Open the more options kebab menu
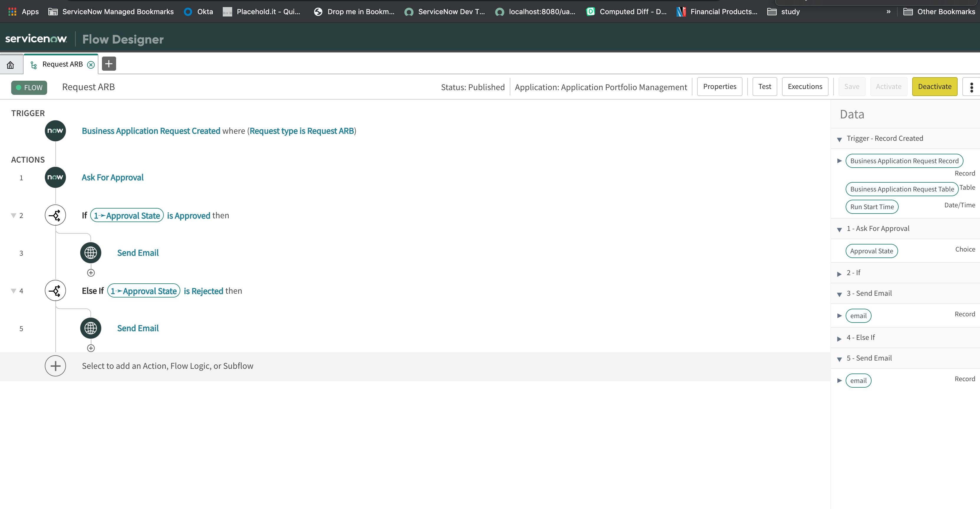Image resolution: width=980 pixels, height=509 pixels. pyautogui.click(x=971, y=87)
